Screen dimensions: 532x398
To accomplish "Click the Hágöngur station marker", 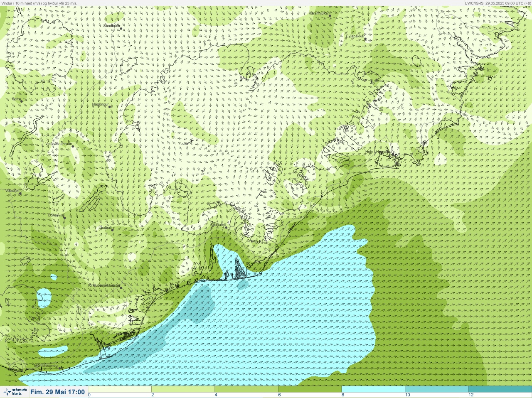I will point(110,107).
